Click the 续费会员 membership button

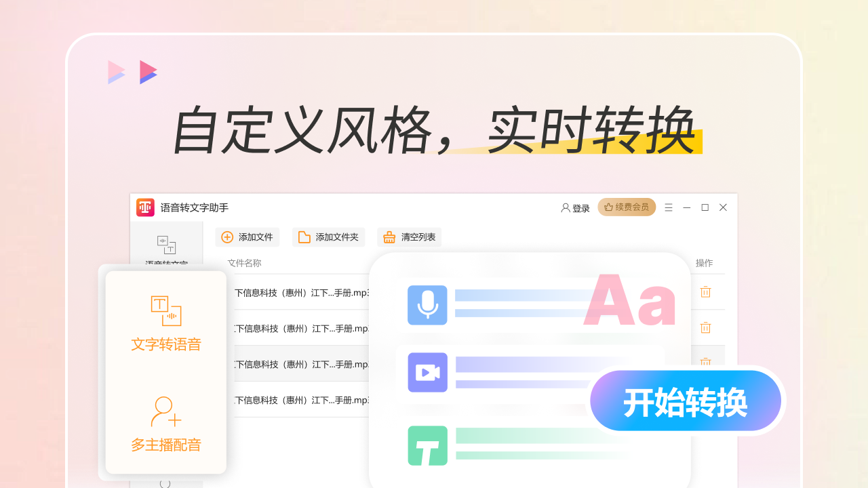pos(626,207)
